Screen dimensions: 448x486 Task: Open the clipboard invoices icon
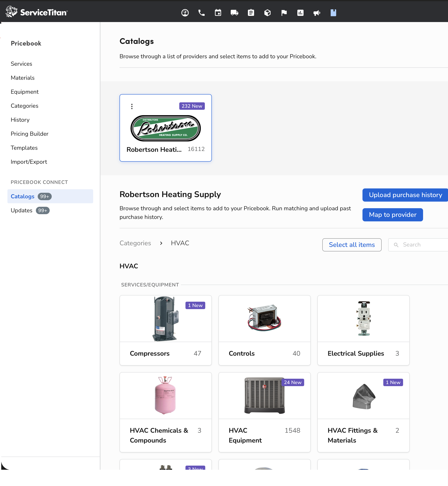[251, 13]
